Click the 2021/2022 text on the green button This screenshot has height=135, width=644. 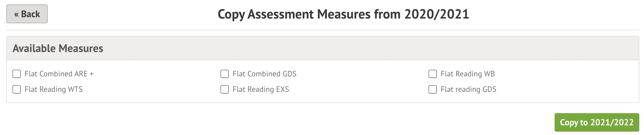pyautogui.click(x=612, y=122)
